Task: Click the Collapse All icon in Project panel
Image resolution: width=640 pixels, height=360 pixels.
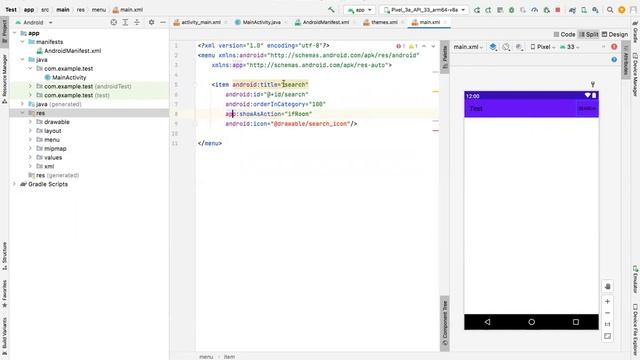Action: coord(137,22)
